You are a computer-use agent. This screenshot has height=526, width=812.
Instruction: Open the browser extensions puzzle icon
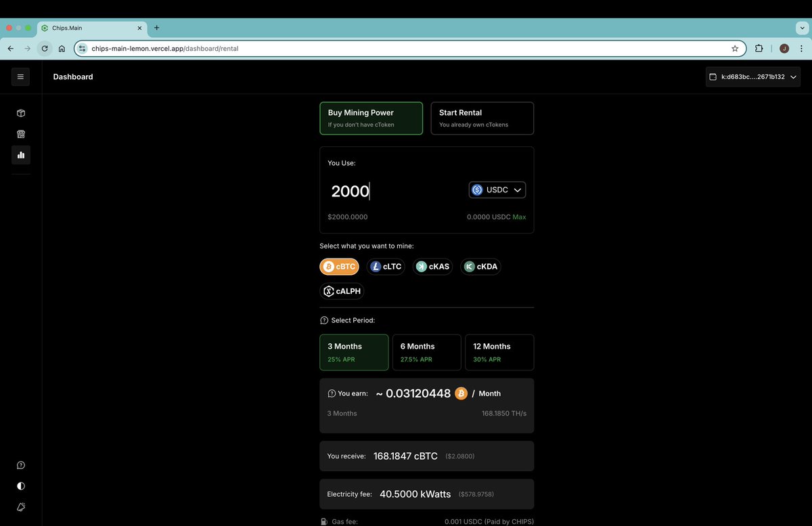(759, 49)
